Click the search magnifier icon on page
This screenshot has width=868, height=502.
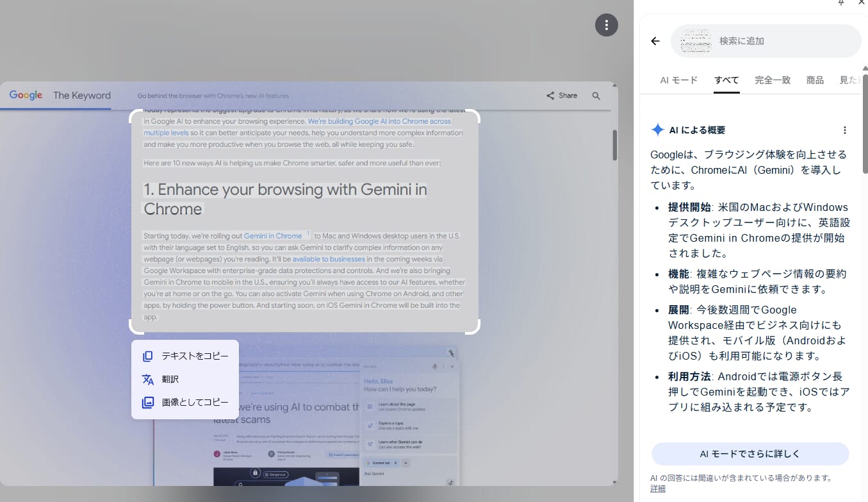pyautogui.click(x=596, y=96)
